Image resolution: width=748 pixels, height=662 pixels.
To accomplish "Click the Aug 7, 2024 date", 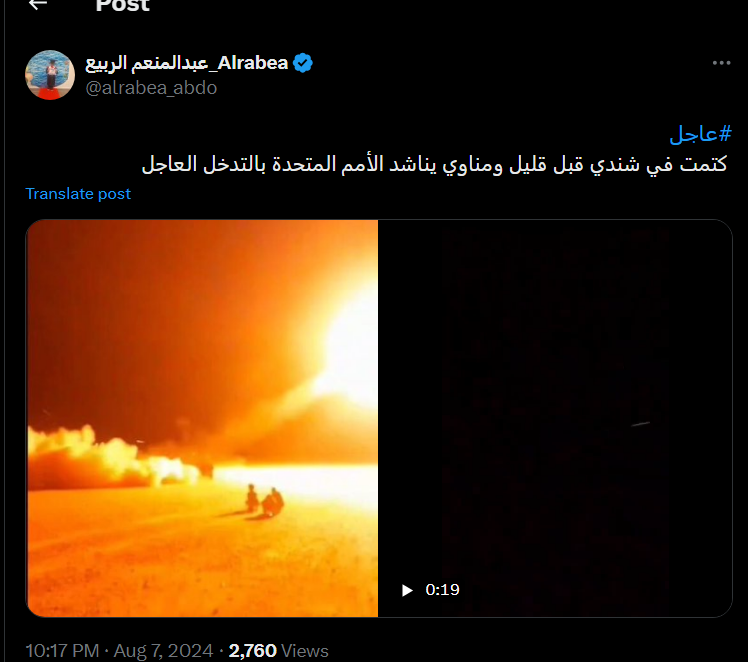I will [x=163, y=651].
